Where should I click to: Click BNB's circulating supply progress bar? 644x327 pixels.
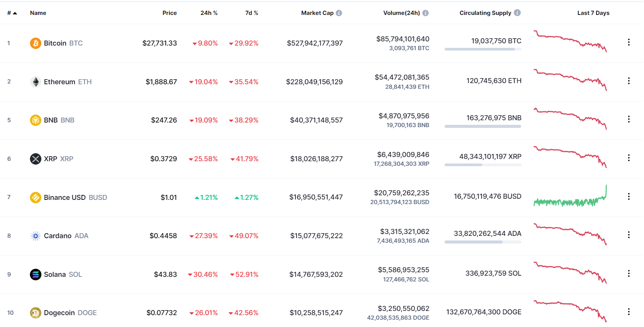point(483,126)
